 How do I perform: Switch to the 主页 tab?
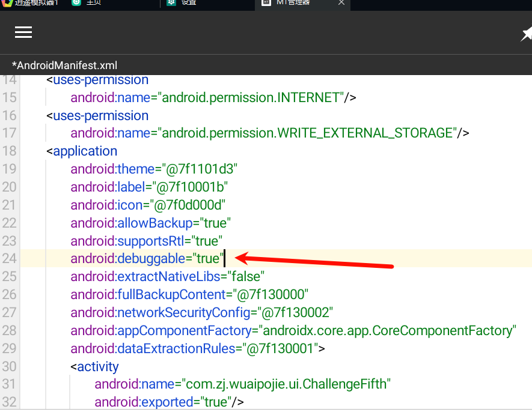[93, 2]
